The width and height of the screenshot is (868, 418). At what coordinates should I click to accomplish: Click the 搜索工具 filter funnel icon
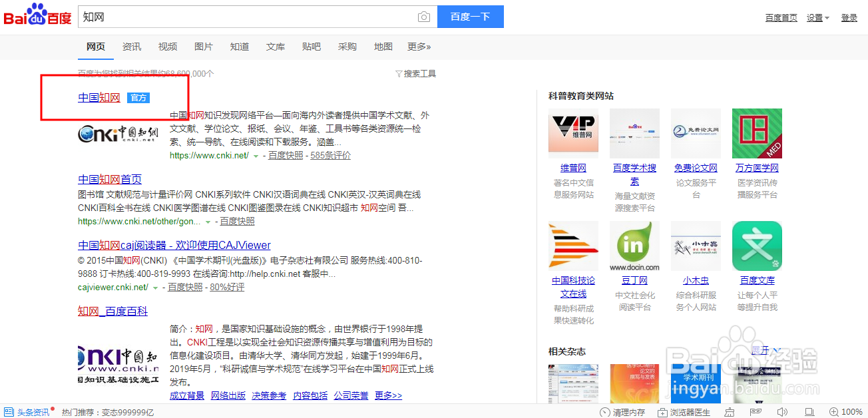point(399,74)
